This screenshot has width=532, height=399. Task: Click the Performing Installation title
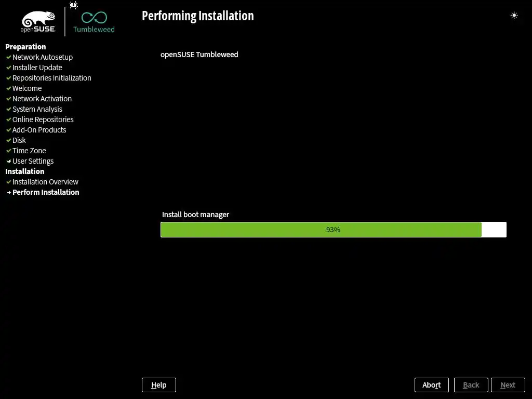point(198,16)
